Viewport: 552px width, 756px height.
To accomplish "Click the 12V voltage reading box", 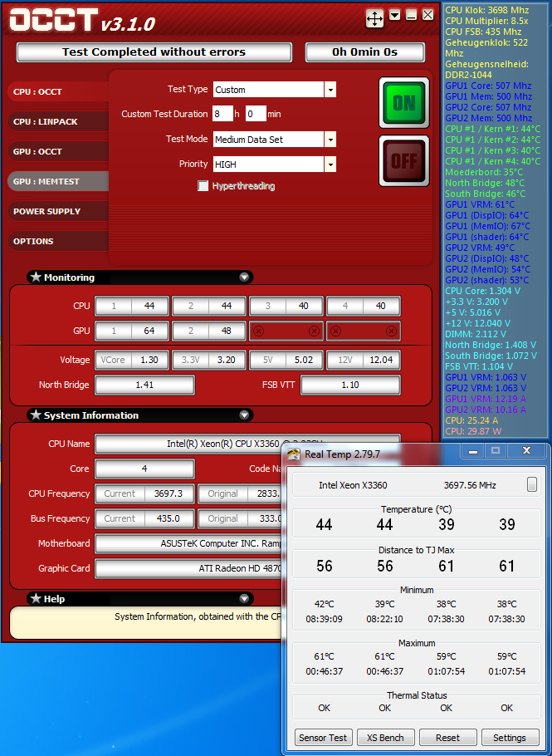I will tap(364, 360).
